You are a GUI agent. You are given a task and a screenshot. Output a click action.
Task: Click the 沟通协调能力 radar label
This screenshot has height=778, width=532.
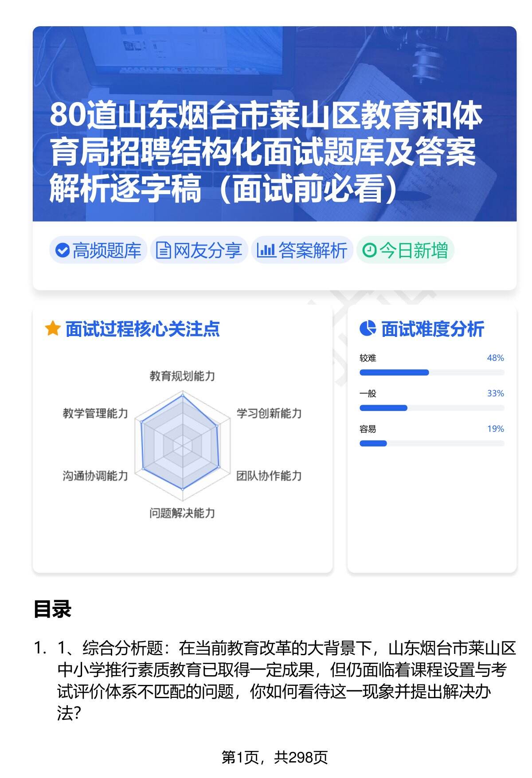pyautogui.click(x=95, y=476)
